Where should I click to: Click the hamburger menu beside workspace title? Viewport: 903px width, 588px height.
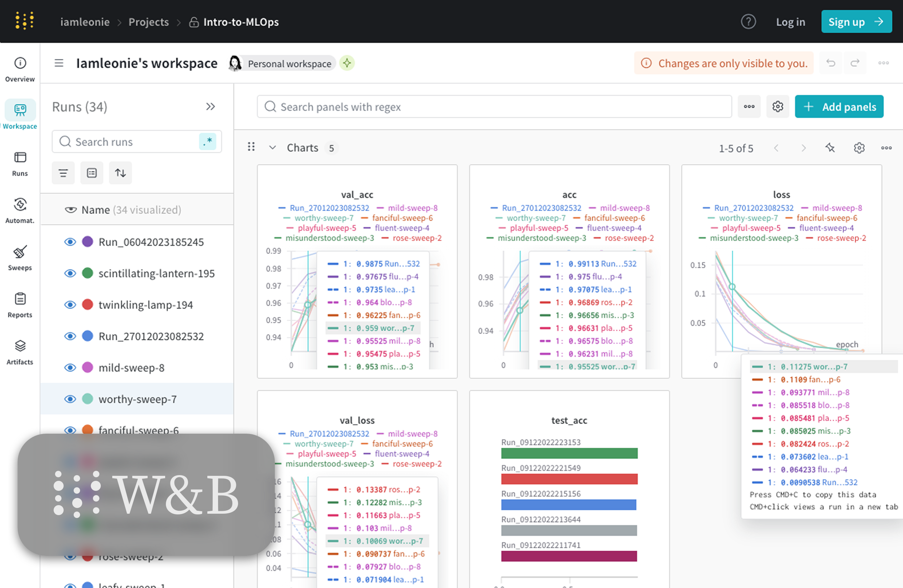59,63
